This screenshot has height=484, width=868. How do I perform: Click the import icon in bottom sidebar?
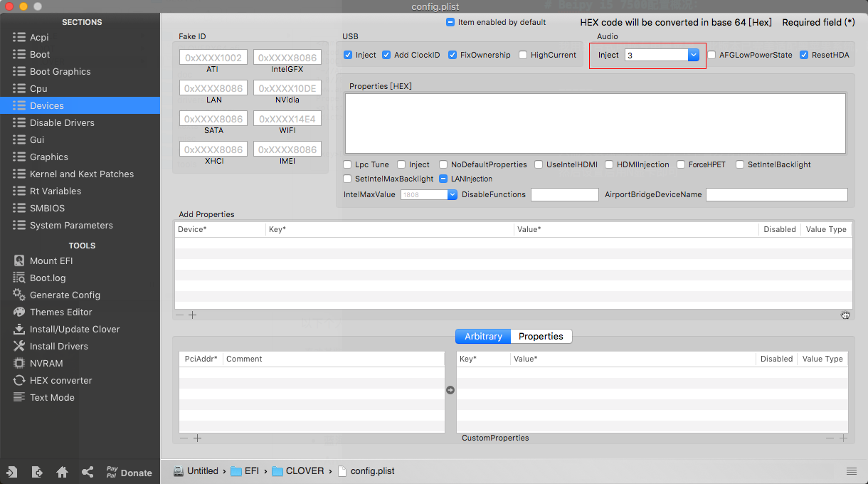[12, 472]
